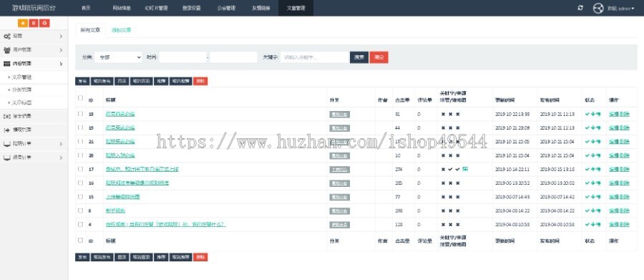
Task: Click the middle red quick-icon above the sidebar menu
Action: 34,24
